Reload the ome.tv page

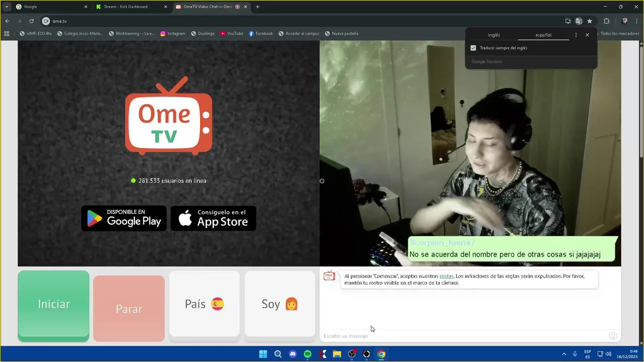[31, 21]
